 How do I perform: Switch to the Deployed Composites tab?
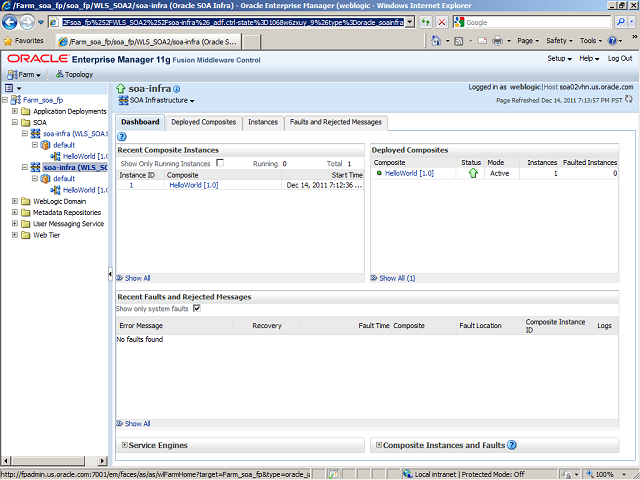coord(204,122)
